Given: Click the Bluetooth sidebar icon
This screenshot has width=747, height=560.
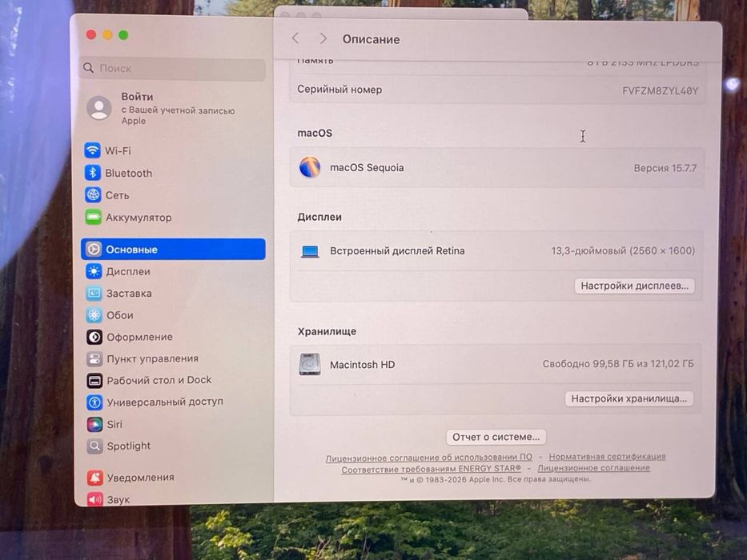Looking at the screenshot, I should coord(92,172).
